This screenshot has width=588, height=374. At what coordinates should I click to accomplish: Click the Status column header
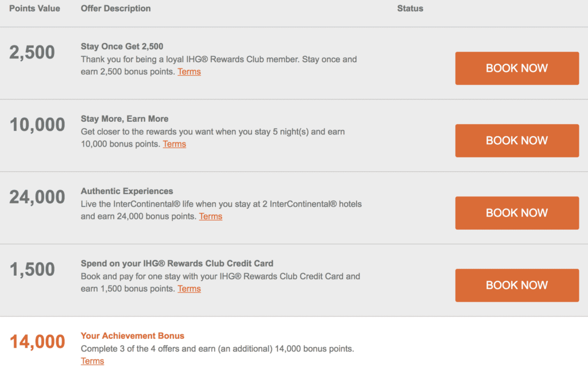410,9
